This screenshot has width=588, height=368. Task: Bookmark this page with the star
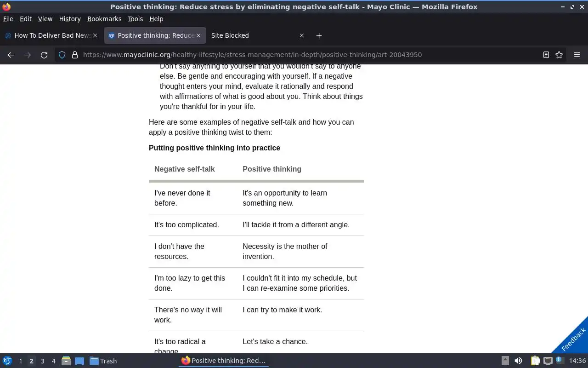[x=559, y=55]
